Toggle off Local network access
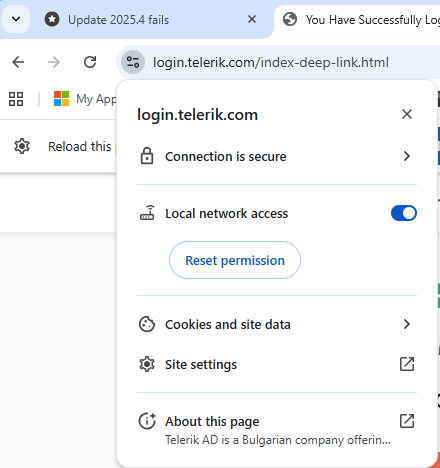The width and height of the screenshot is (440, 468). click(404, 213)
